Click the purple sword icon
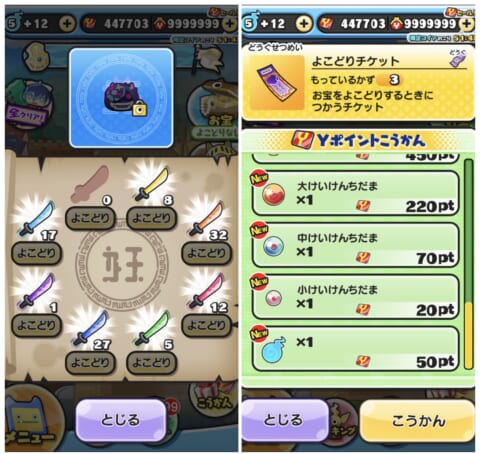Screen dimensions: 480x454 [36, 290]
